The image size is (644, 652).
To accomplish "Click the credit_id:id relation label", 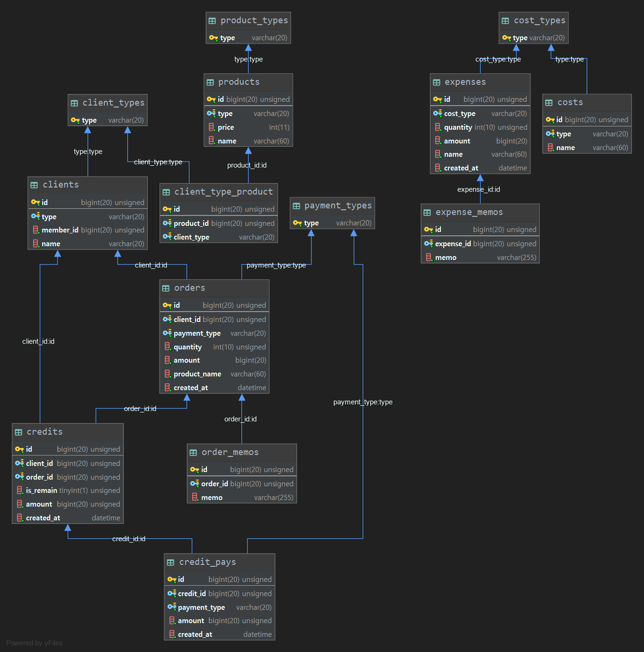I will click(x=129, y=539).
